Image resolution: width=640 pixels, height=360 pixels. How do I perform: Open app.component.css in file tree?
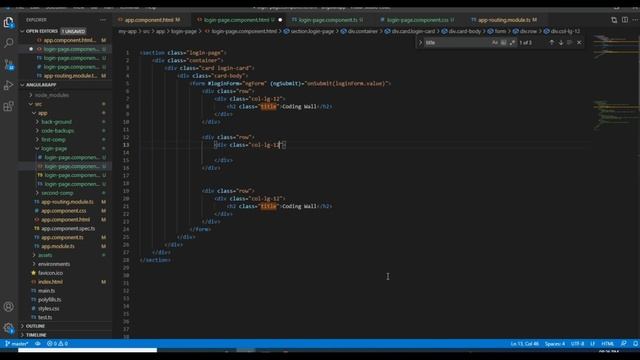click(x=64, y=211)
